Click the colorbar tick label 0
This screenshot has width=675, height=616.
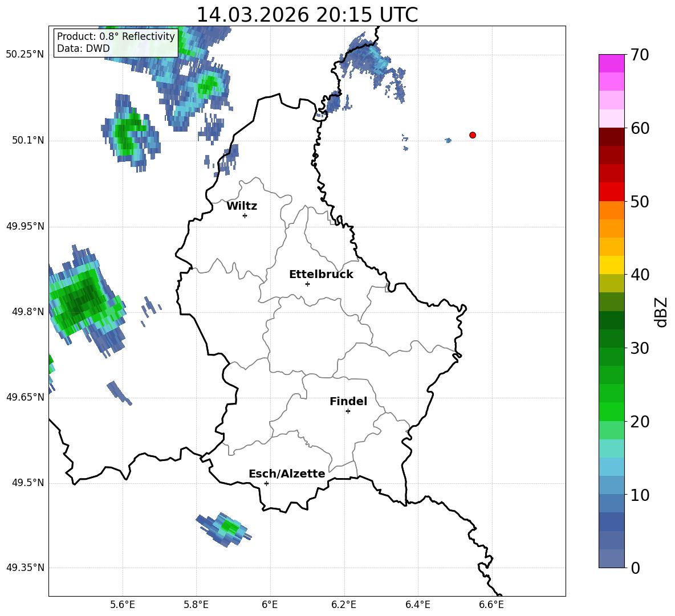[636, 568]
